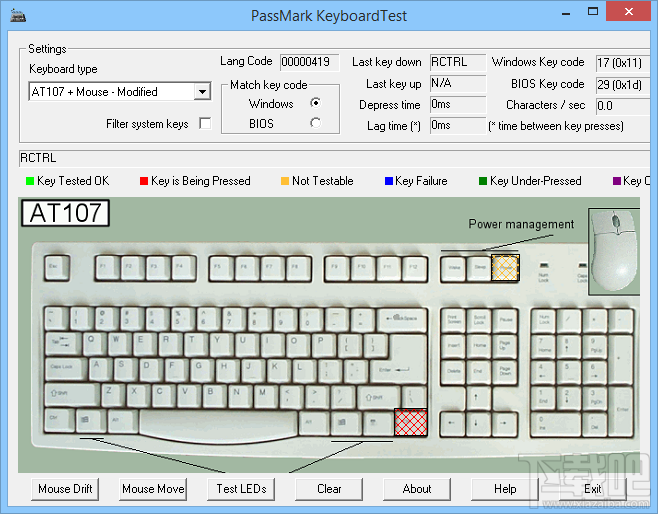
Task: Click the Sleep power management key
Action: 479,269
